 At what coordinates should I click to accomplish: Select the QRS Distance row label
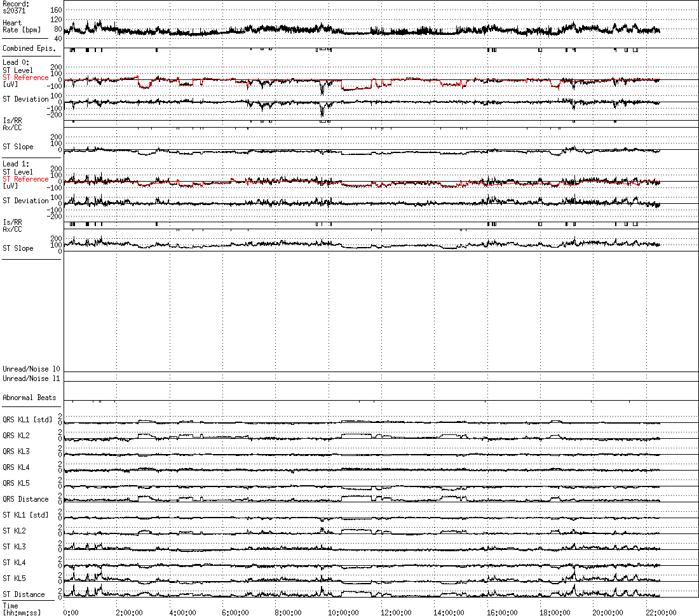[x=25, y=499]
